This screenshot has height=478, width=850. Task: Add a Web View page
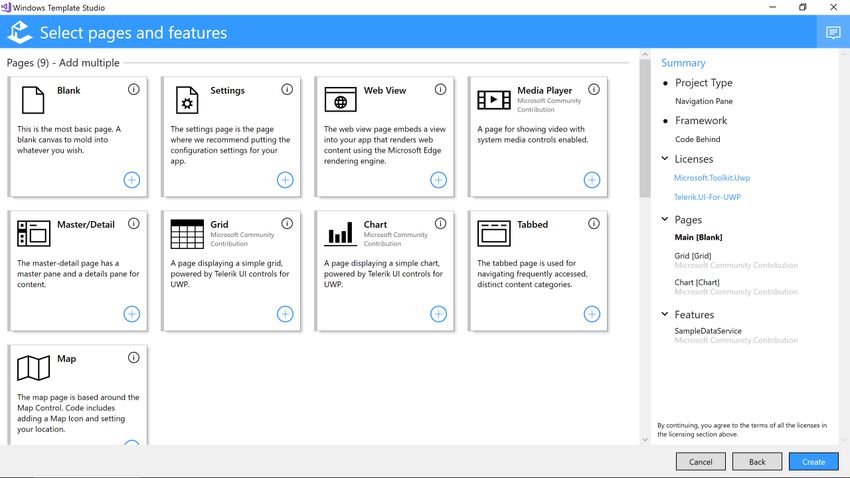[x=439, y=180]
